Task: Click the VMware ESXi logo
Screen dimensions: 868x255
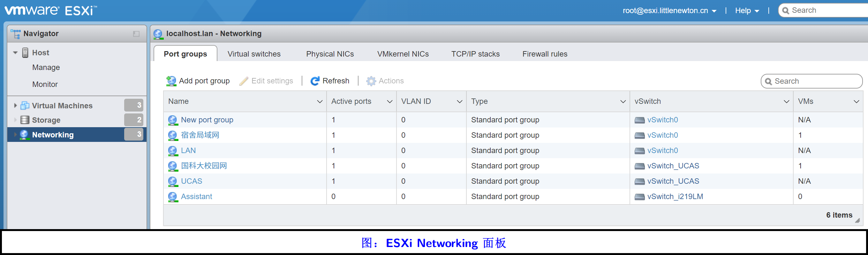Action: pyautogui.click(x=50, y=11)
